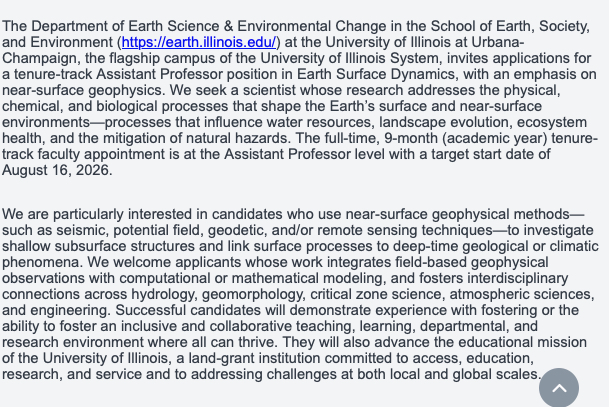Click the scroll-to-top chevron button
609x407 pixels.
tap(558, 388)
